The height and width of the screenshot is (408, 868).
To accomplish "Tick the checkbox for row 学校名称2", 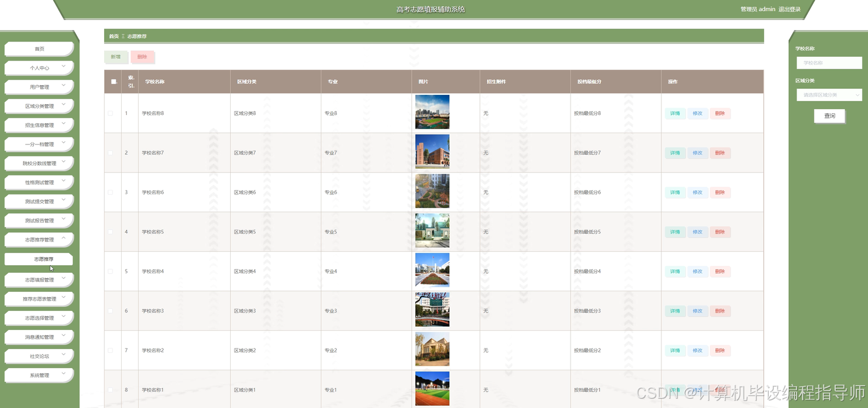I will pyautogui.click(x=110, y=350).
